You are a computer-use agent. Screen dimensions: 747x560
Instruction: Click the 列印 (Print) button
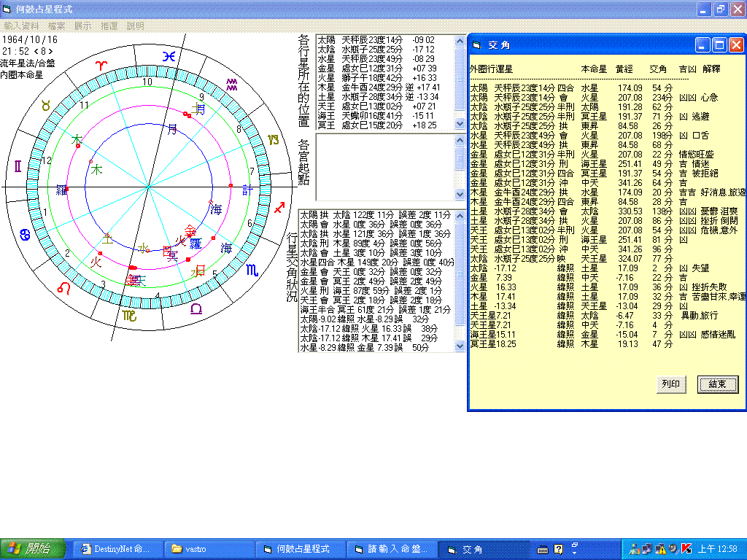click(x=670, y=384)
